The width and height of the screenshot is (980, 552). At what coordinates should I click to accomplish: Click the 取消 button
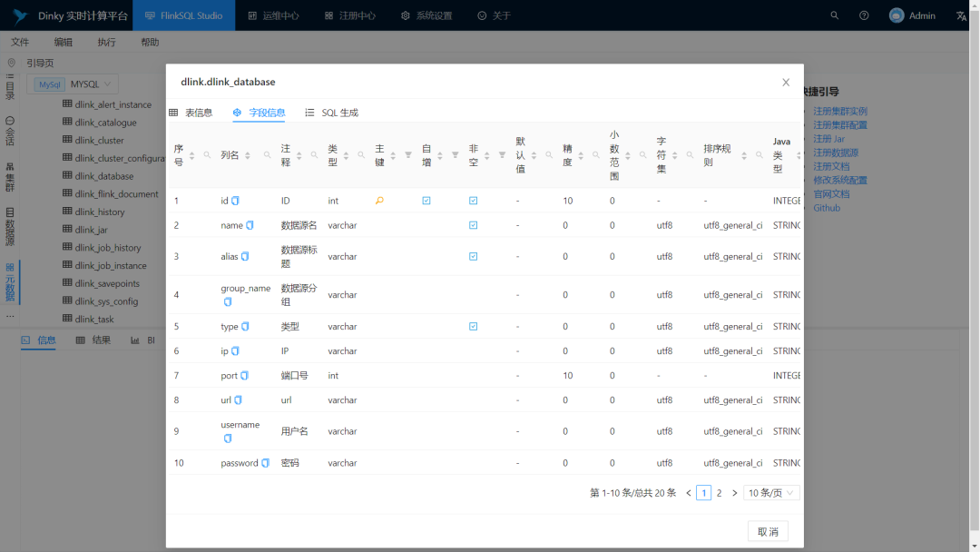pyautogui.click(x=768, y=531)
